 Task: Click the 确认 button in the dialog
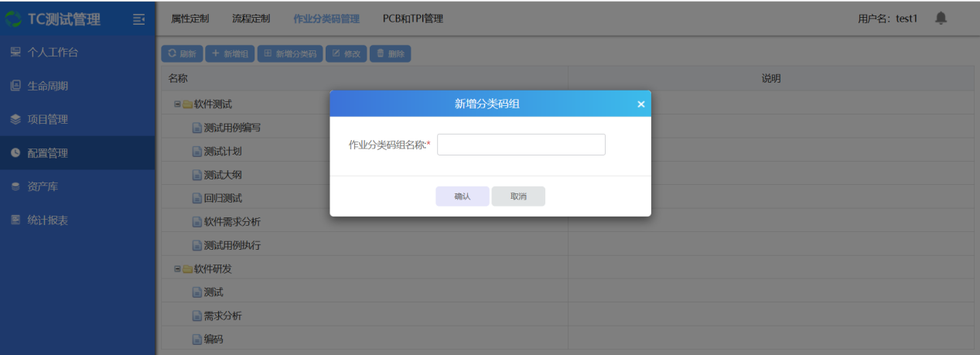[462, 196]
